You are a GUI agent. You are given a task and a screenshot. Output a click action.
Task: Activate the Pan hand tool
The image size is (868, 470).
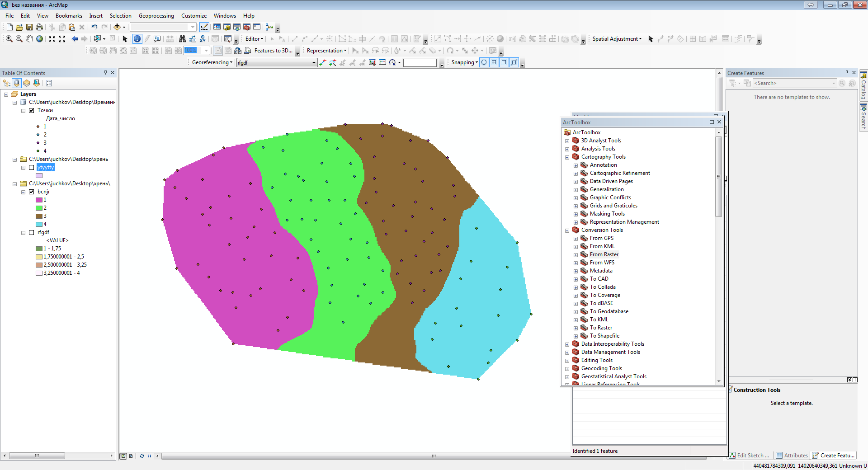[x=29, y=39]
